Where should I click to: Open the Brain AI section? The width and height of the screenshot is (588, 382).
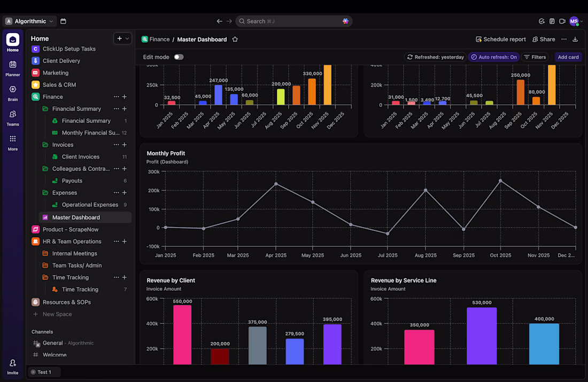(12, 93)
